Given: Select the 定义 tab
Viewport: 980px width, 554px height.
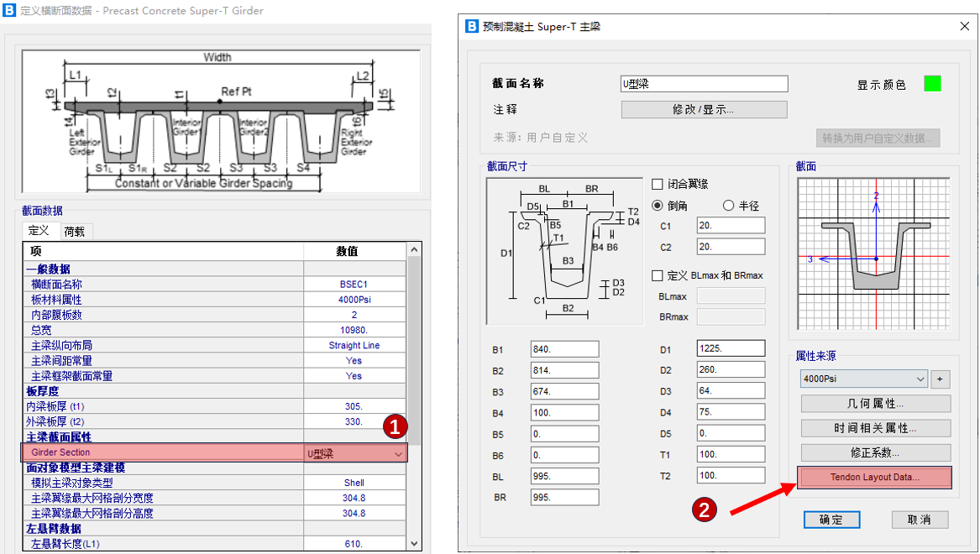Looking at the screenshot, I should tap(39, 231).
